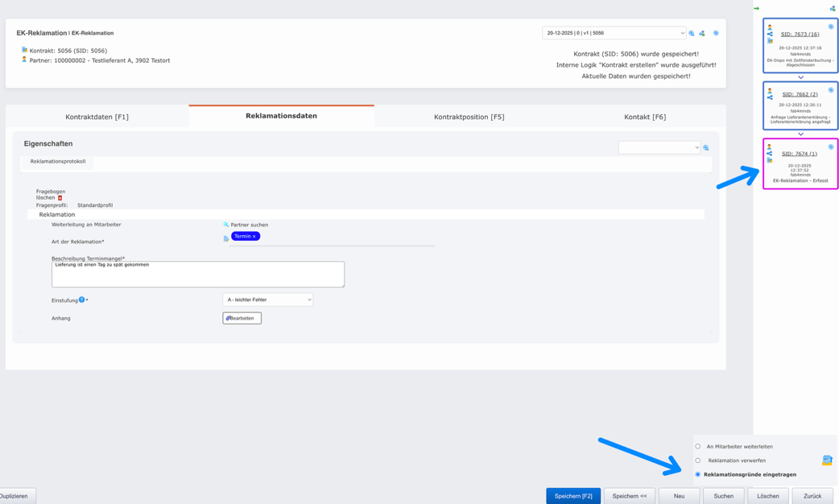
Task: Open the empty Eigenschaften dropdown
Action: click(659, 147)
